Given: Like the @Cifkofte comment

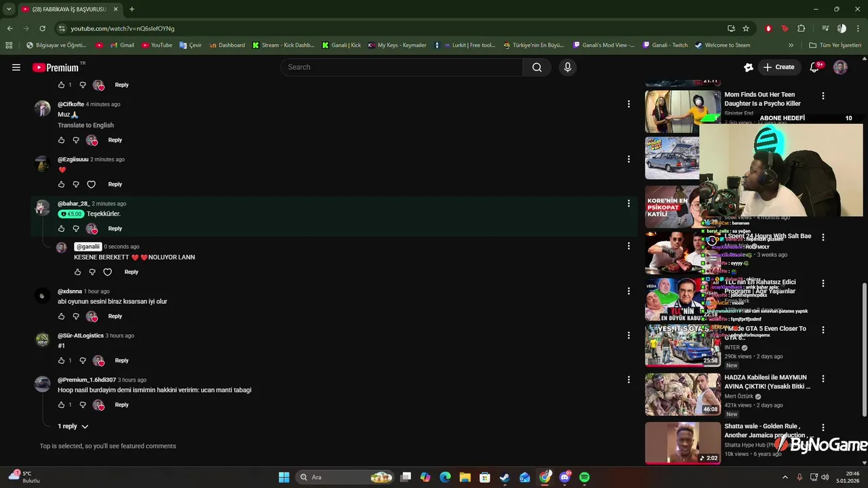Looking at the screenshot, I should tap(61, 140).
